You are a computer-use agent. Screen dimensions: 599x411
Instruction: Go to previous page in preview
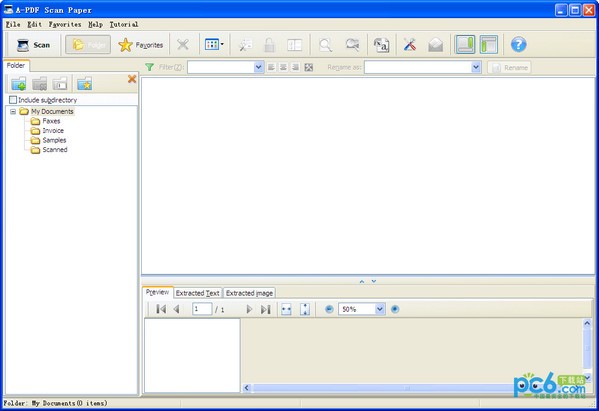(x=176, y=309)
